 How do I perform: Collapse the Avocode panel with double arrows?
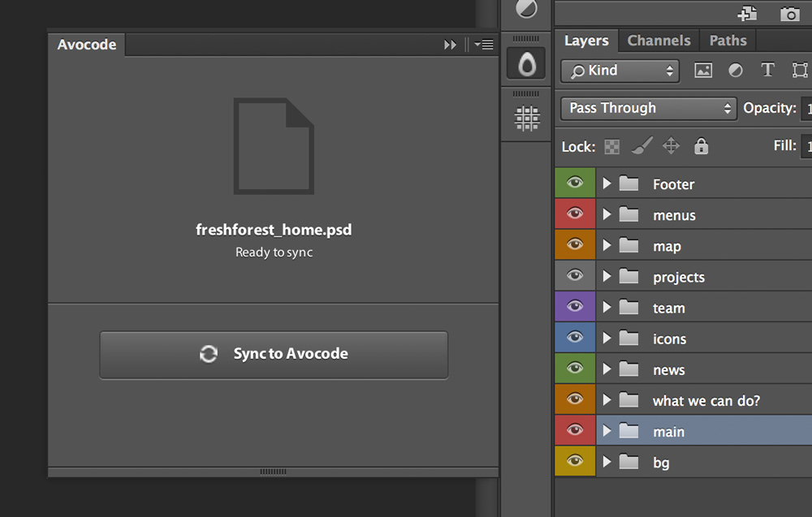[x=450, y=45]
